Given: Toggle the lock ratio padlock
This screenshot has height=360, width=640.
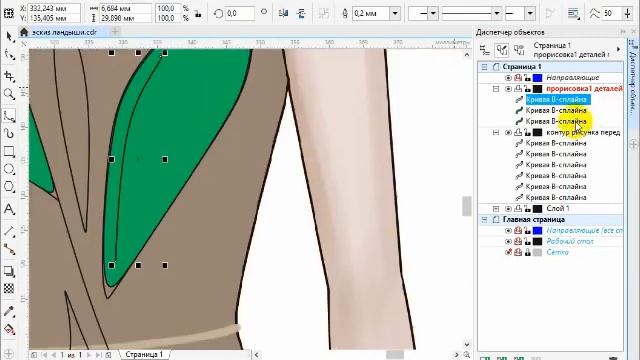Looking at the screenshot, I should pos(198,13).
